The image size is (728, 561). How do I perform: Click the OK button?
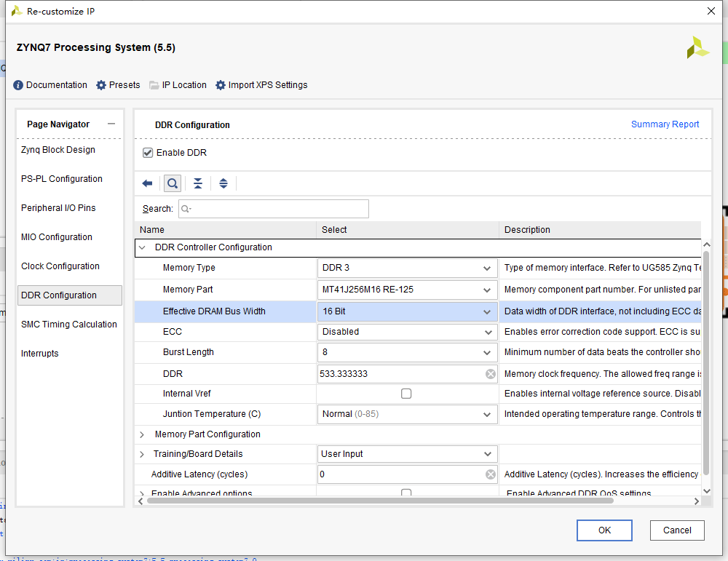(x=604, y=530)
